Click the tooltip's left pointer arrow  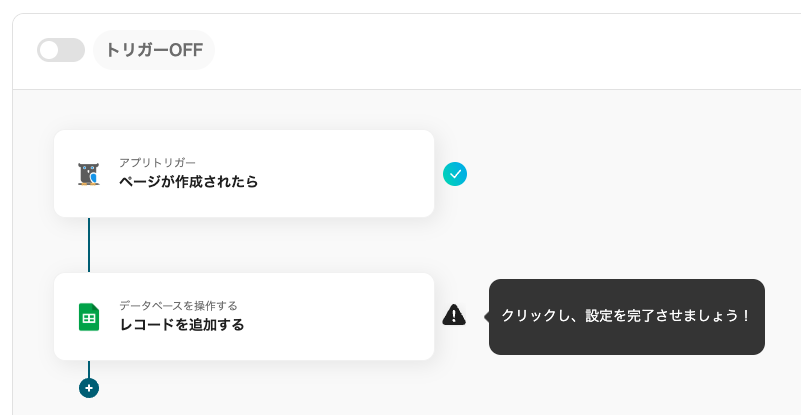coord(486,316)
